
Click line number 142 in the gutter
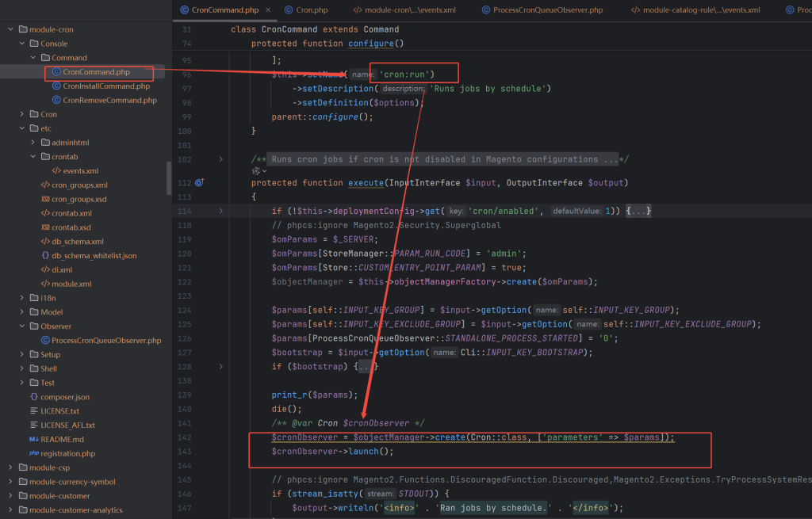tap(184, 437)
